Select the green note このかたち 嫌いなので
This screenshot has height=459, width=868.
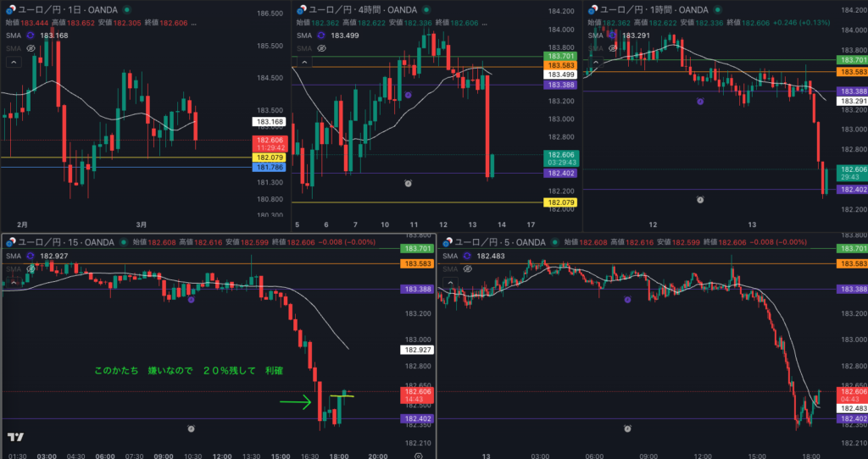pyautogui.click(x=189, y=371)
